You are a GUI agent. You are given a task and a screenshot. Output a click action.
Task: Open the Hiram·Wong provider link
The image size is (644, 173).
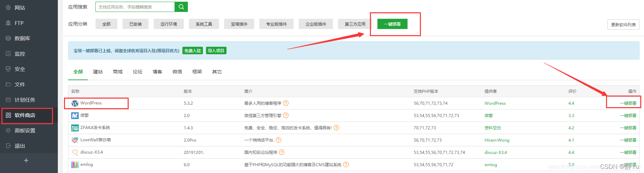tap(497, 140)
